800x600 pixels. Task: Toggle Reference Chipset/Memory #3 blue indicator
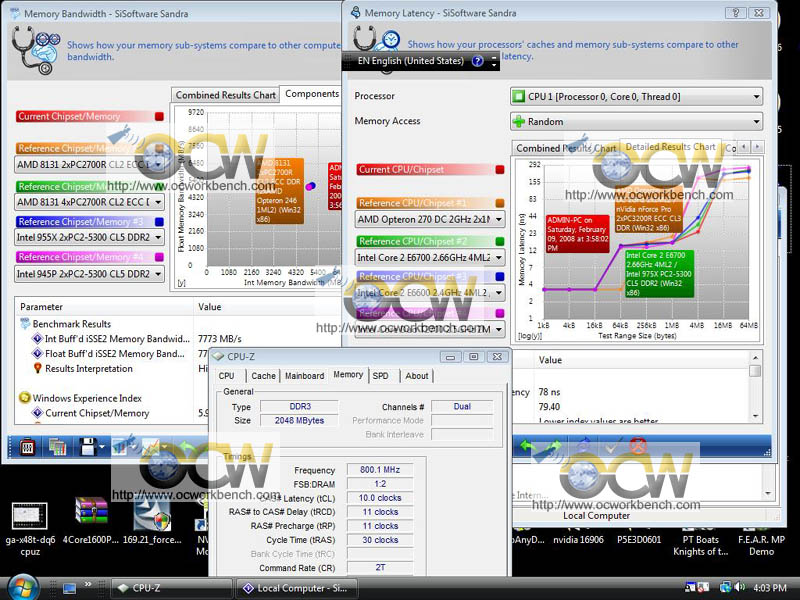coord(159,222)
